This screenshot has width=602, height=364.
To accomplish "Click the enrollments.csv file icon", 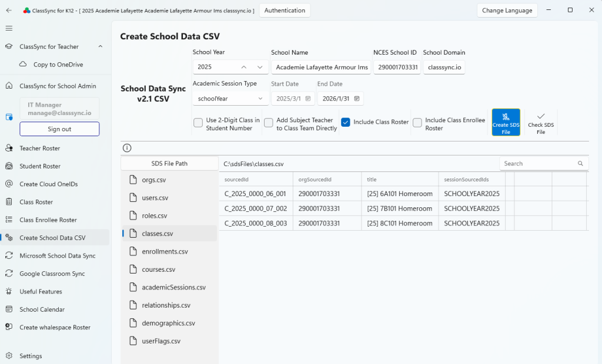I will coord(133,252).
